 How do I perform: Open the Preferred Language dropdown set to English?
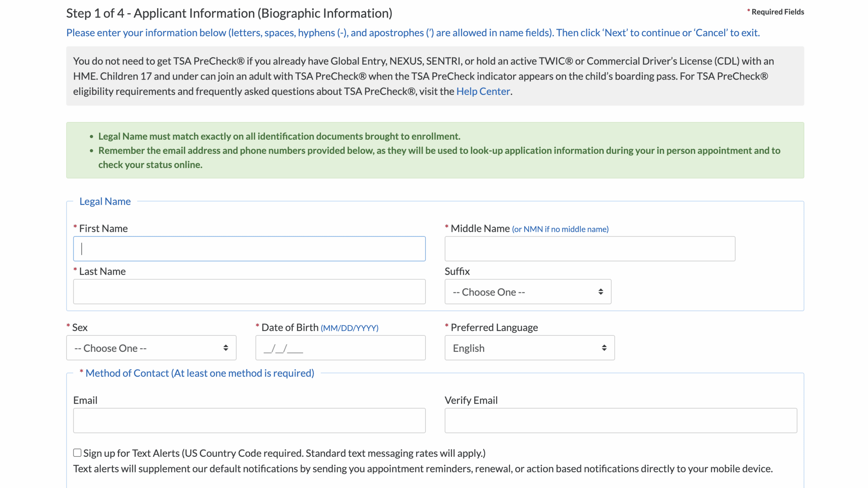[529, 348]
